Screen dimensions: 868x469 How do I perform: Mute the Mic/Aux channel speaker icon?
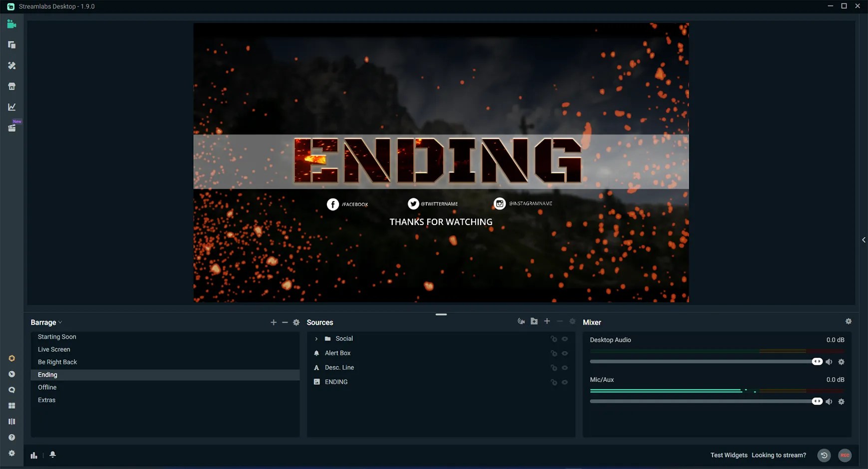(x=829, y=401)
